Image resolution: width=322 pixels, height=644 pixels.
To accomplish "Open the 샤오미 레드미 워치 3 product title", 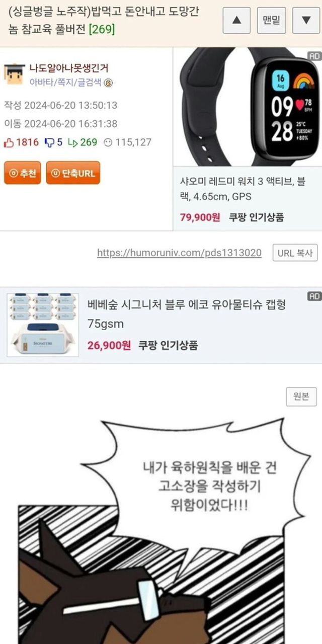I will (243, 189).
